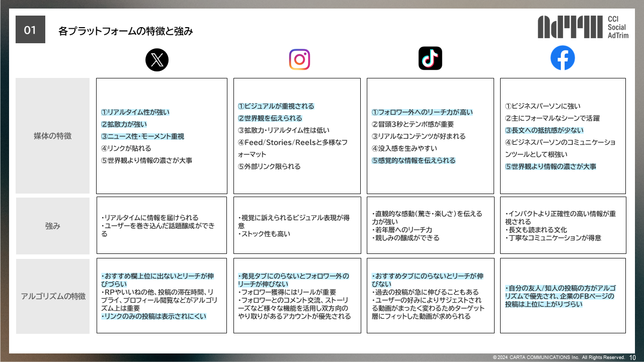
Task: Click the text ①ビジュアルが重視される
Action: click(276, 106)
